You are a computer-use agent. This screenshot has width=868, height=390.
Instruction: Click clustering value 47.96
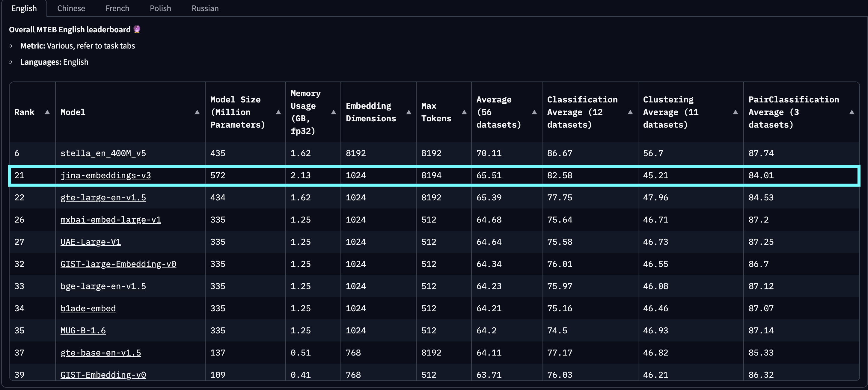tap(691, 198)
